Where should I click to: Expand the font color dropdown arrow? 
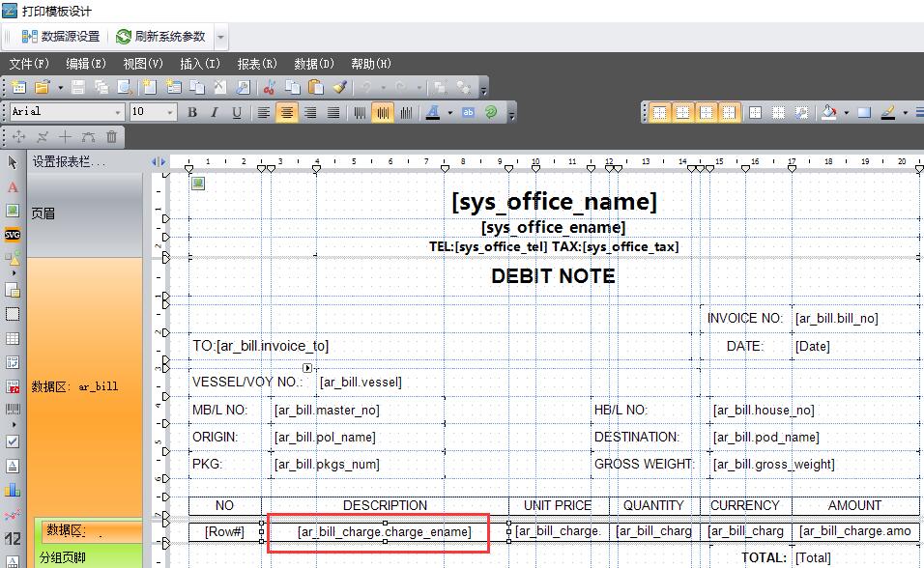click(449, 113)
